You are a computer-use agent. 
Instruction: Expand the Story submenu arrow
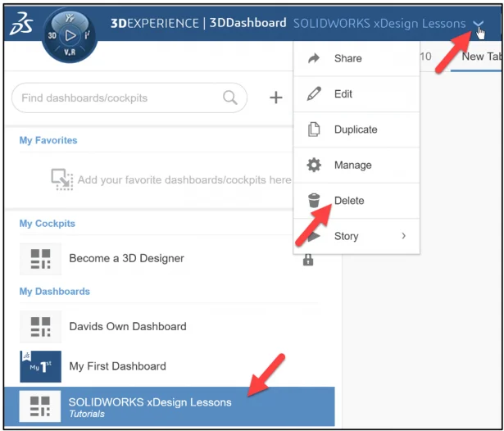pyautogui.click(x=403, y=236)
